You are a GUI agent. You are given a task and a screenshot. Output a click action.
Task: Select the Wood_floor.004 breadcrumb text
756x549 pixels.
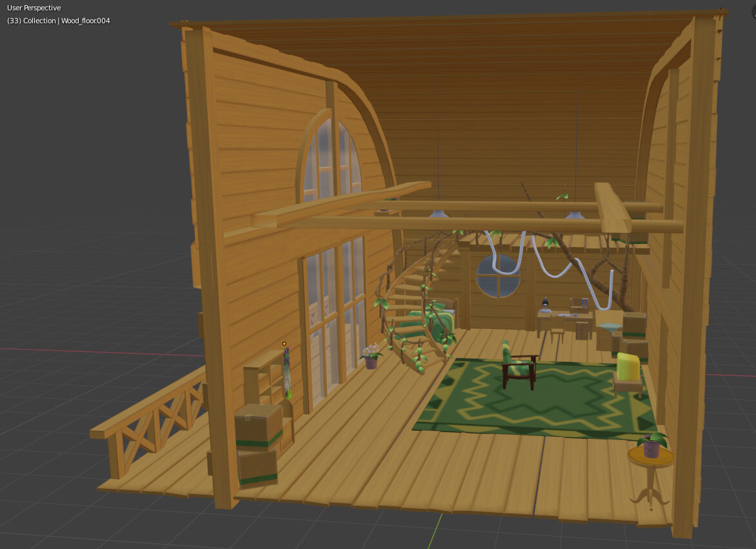pyautogui.click(x=85, y=20)
